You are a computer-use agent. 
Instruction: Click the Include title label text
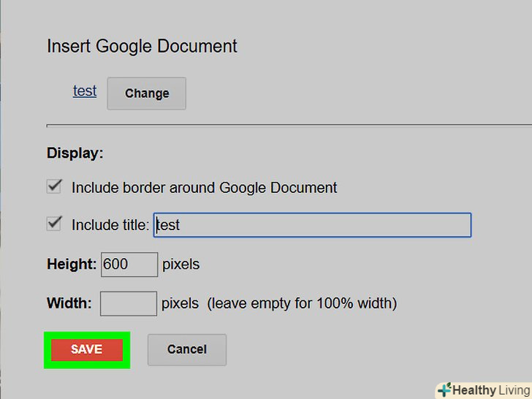pos(110,225)
